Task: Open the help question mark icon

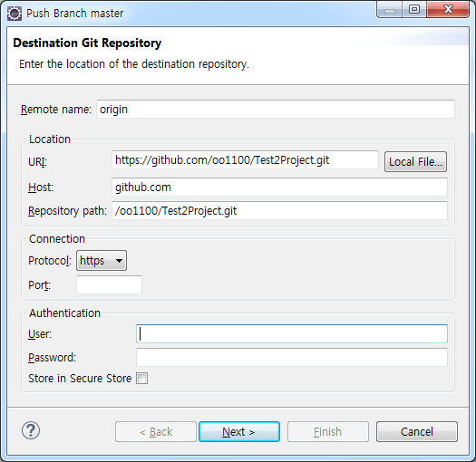Action: (x=31, y=430)
